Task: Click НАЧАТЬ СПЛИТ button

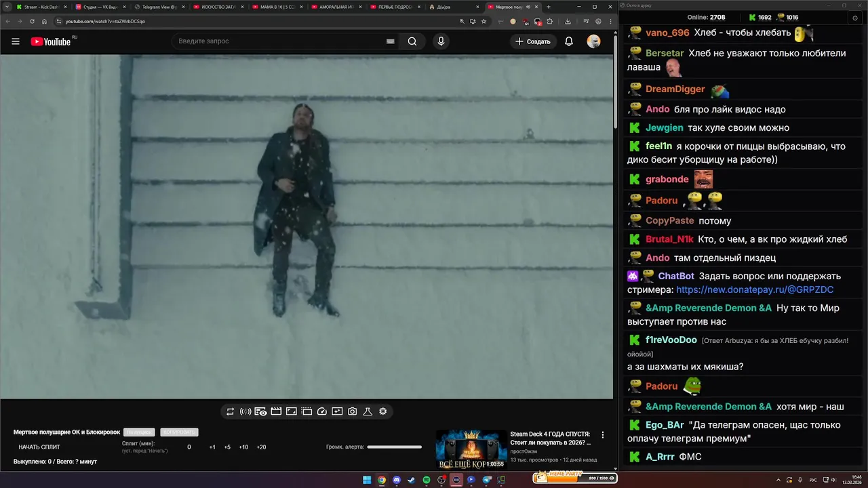Action: pos(39,447)
